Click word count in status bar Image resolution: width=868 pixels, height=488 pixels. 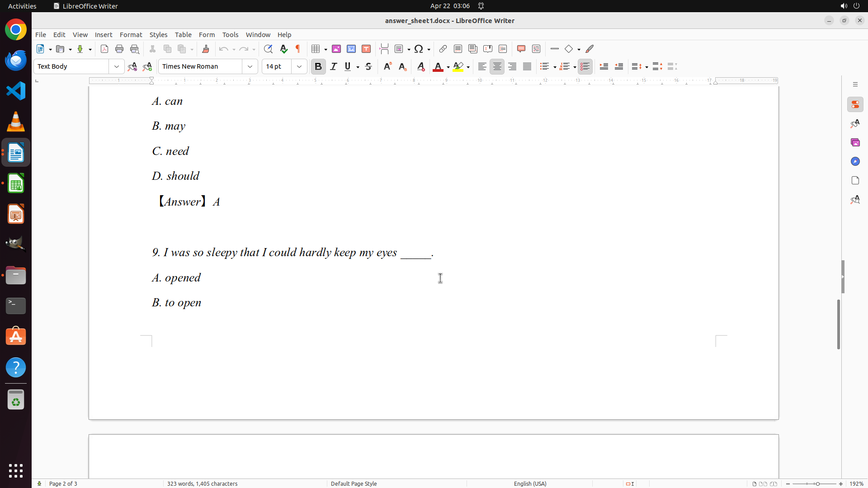202,483
